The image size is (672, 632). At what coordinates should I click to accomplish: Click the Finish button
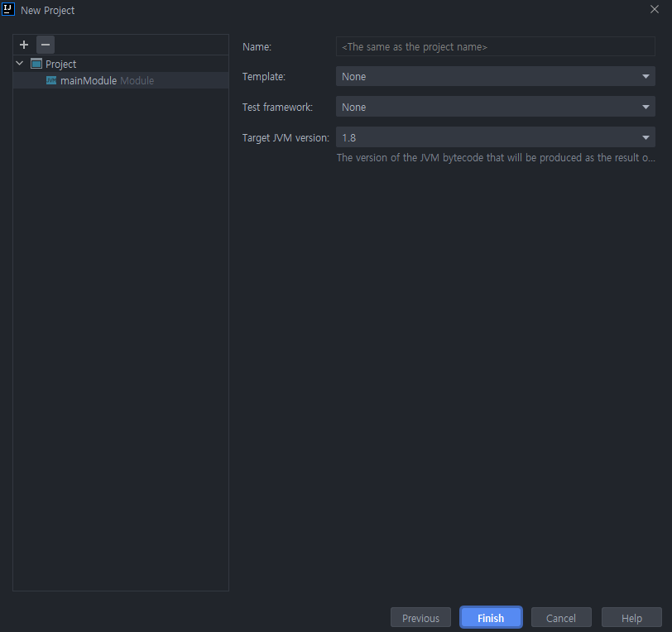[x=491, y=618]
